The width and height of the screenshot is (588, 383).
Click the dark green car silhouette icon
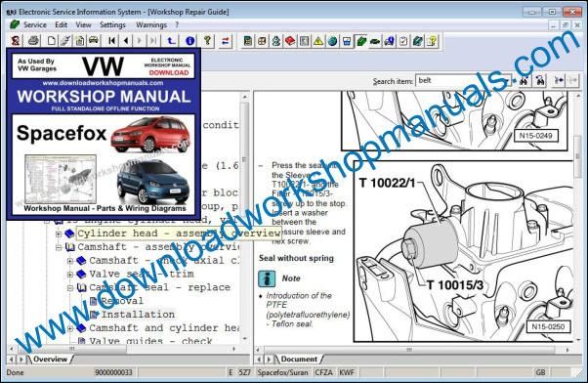coord(375,40)
